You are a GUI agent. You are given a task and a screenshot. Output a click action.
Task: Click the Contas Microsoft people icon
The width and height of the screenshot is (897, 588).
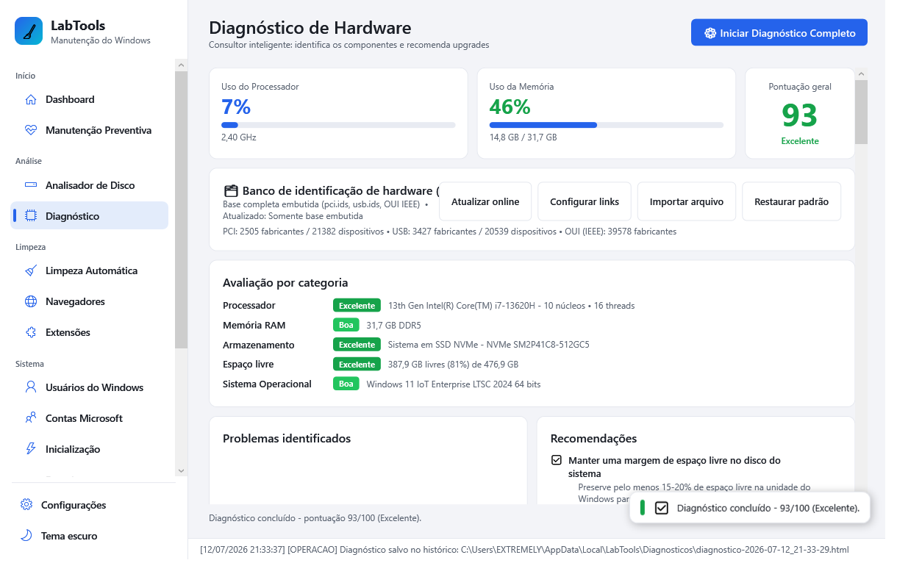pyautogui.click(x=31, y=418)
